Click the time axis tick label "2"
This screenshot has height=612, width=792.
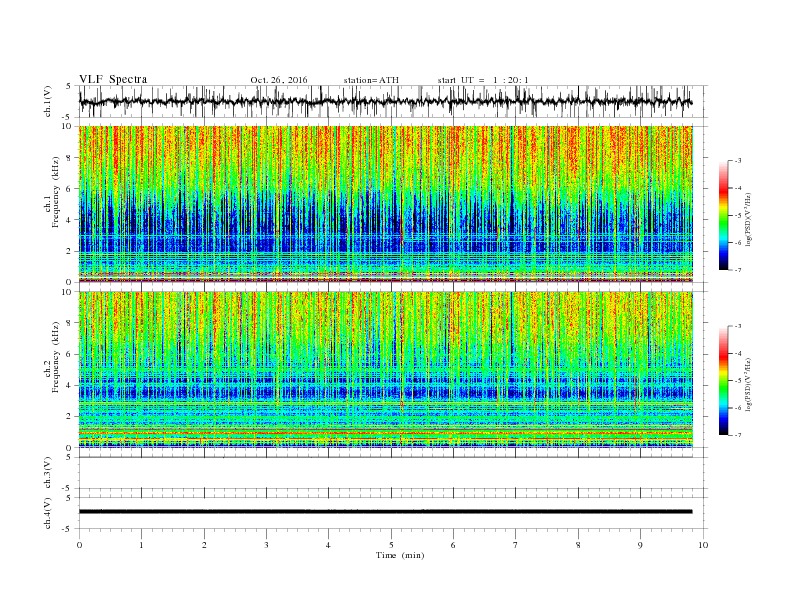pos(204,545)
